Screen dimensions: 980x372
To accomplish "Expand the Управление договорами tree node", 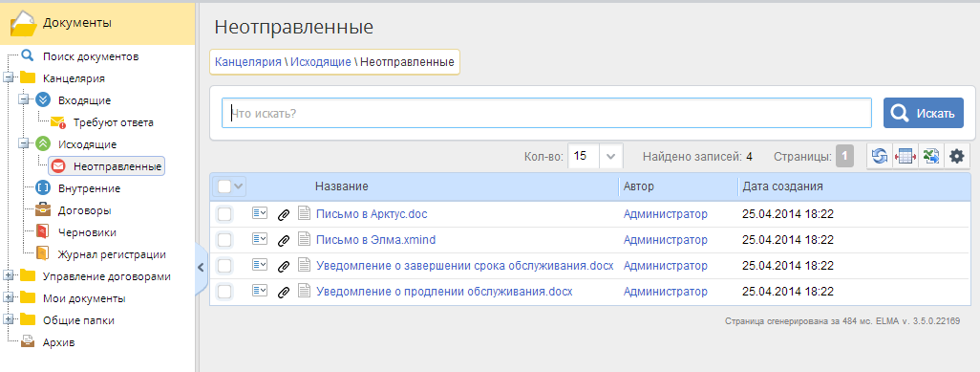I will pos(9,275).
